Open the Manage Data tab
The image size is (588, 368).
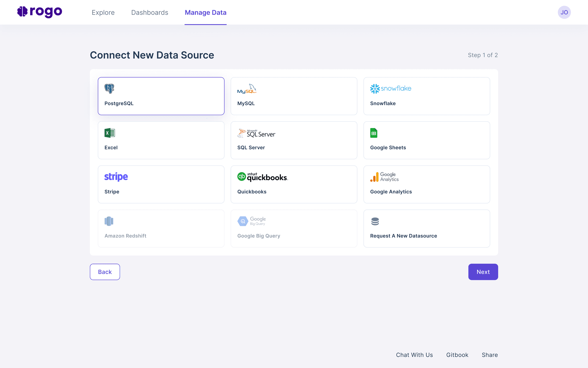[205, 12]
